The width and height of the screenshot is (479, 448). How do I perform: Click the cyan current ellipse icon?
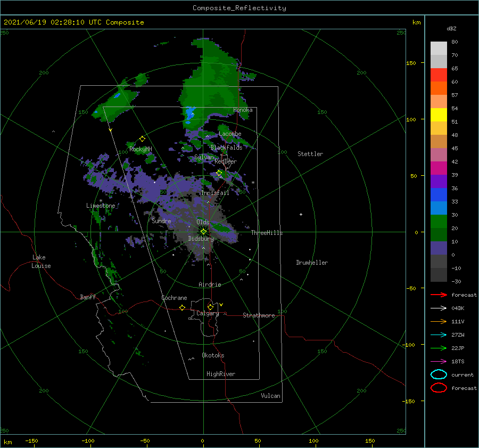[439, 374]
